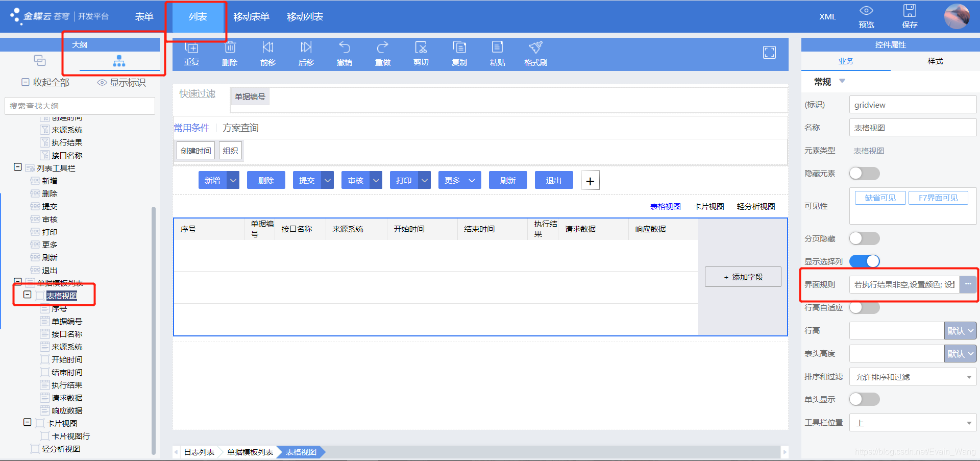This screenshot has width=980, height=461.
Task: Open the 行高 默认 unit dropdown
Action: point(960,331)
